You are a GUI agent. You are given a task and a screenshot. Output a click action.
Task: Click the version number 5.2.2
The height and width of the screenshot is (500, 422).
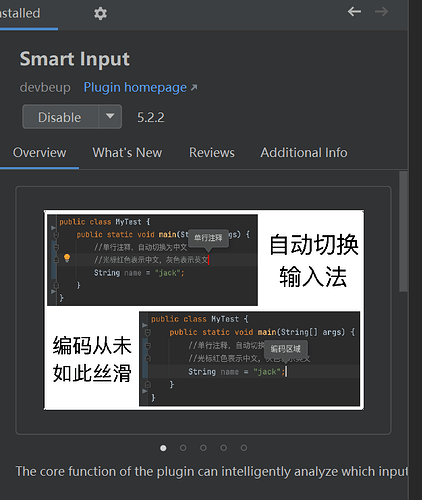point(151,117)
